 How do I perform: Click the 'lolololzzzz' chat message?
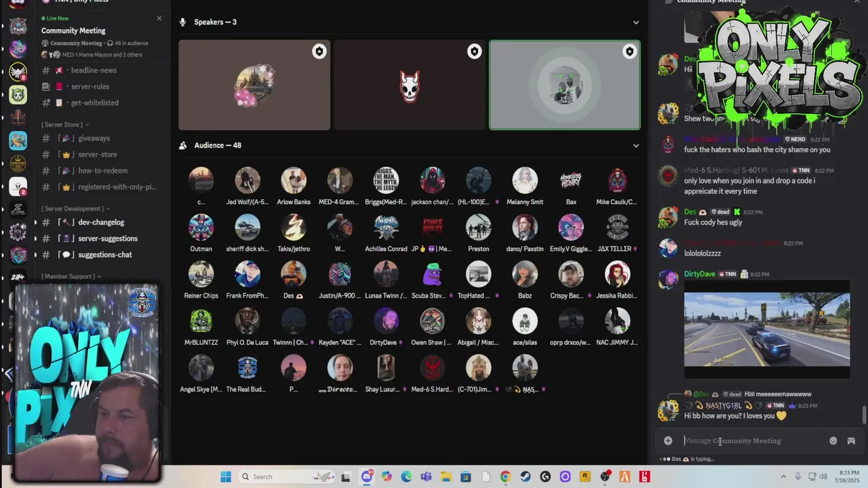coord(703,253)
